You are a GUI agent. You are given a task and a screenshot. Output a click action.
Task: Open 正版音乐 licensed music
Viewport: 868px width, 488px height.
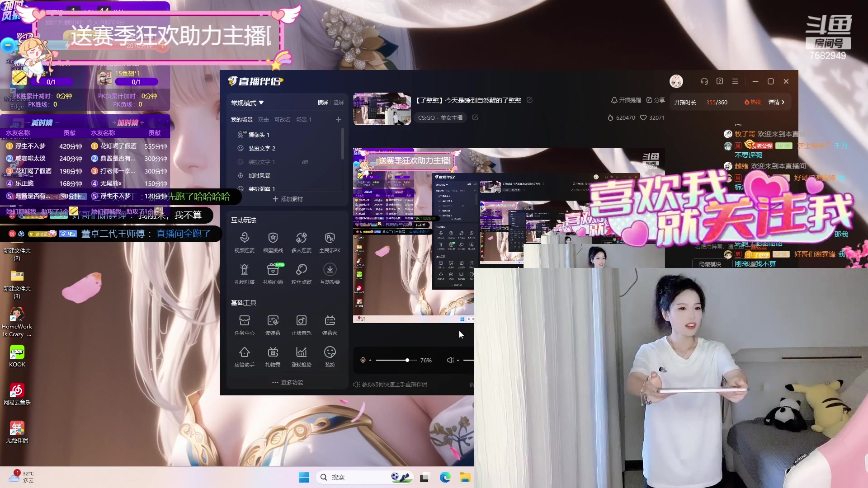pyautogui.click(x=301, y=325)
